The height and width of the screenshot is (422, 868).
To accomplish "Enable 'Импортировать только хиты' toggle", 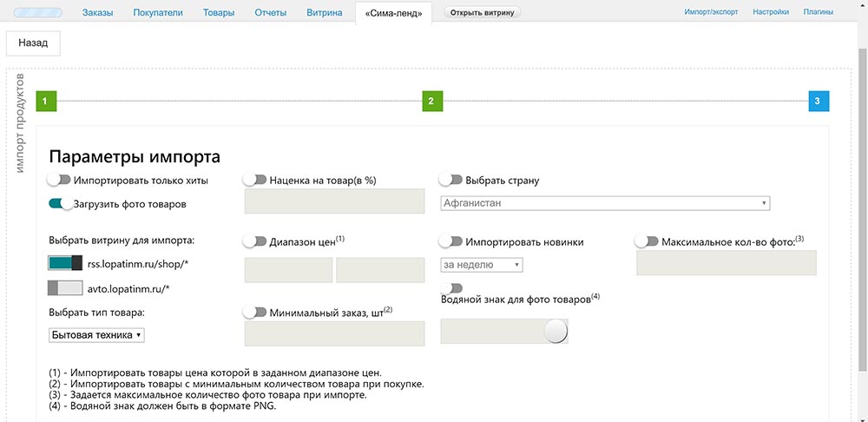I will 59,180.
